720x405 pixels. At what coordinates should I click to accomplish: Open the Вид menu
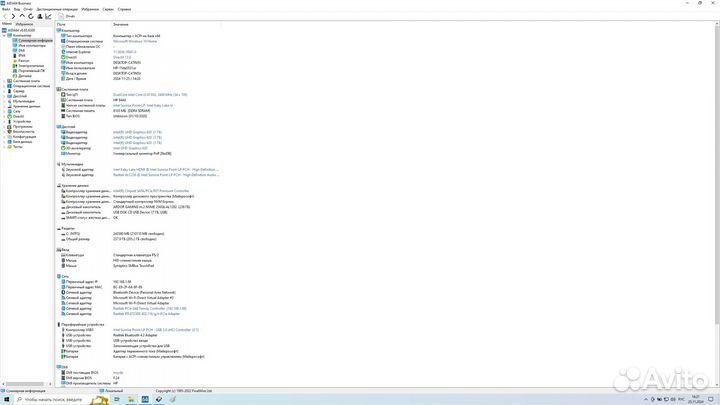point(17,9)
